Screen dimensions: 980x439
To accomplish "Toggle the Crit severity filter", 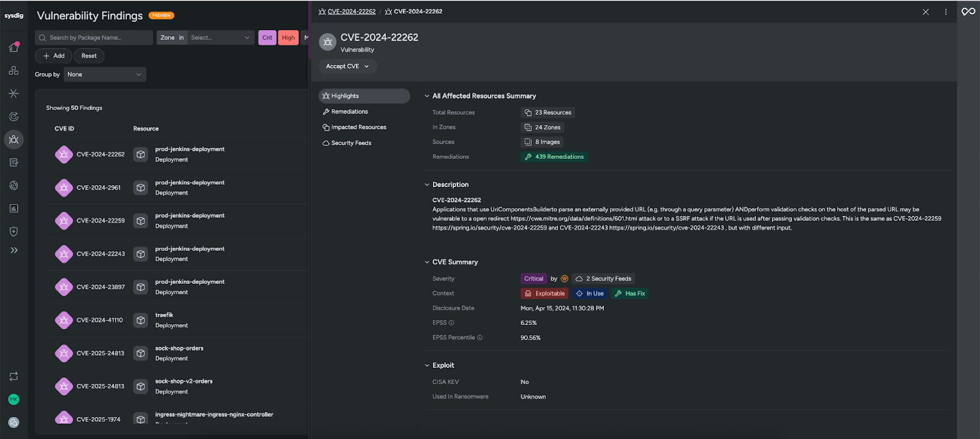I will pos(267,38).
